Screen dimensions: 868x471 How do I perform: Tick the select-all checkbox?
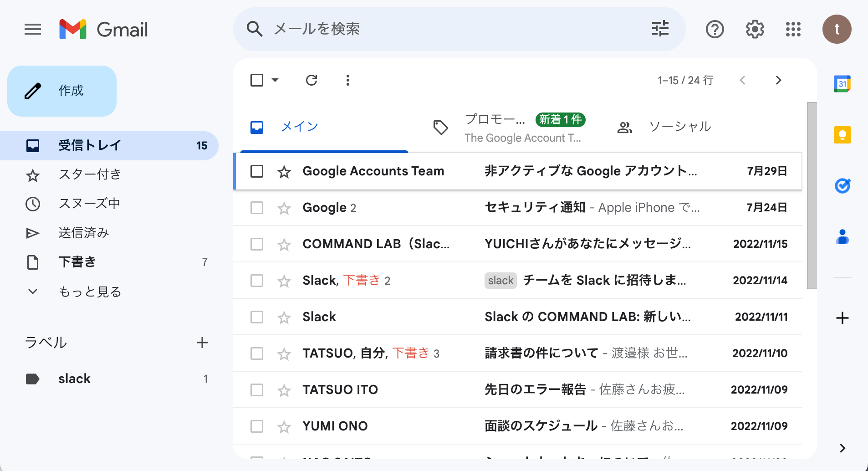[x=257, y=80]
